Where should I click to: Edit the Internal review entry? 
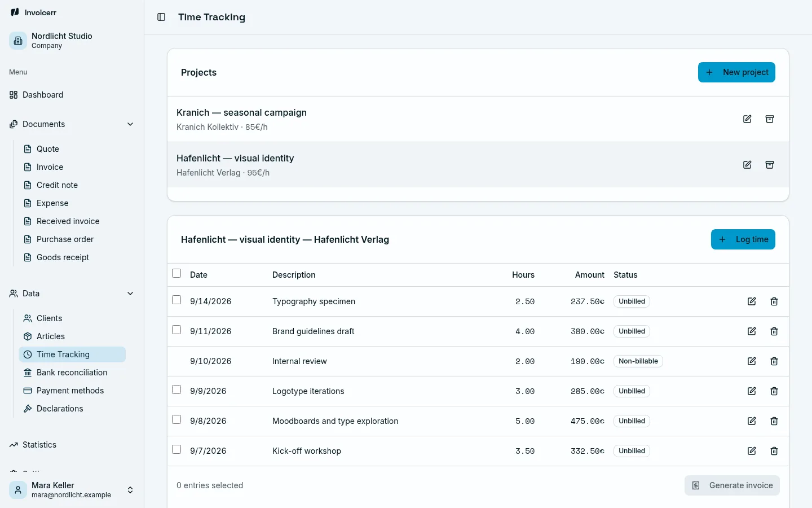pyautogui.click(x=752, y=361)
